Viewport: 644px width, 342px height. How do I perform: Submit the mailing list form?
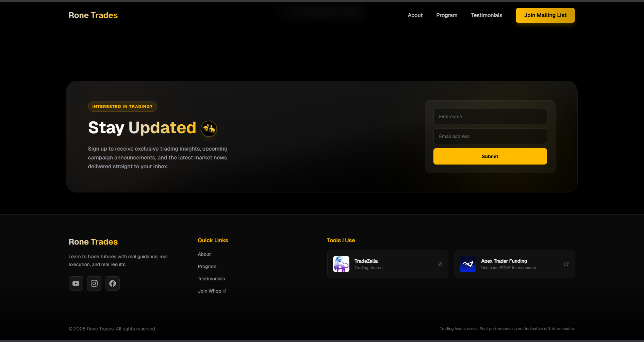pos(490,156)
